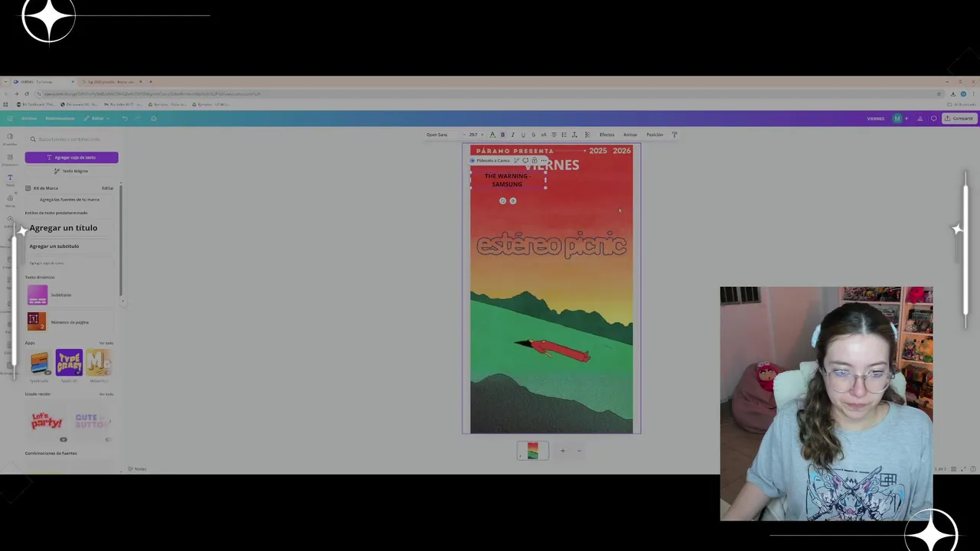This screenshot has width=980, height=551.
Task: Click the M user avatar
Action: (x=897, y=119)
